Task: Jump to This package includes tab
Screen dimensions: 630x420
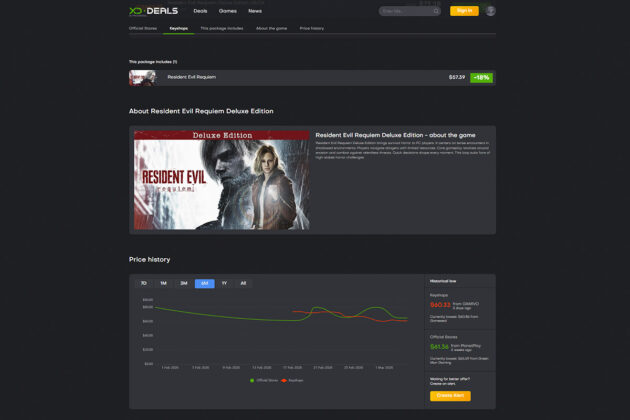Action: [x=221, y=28]
